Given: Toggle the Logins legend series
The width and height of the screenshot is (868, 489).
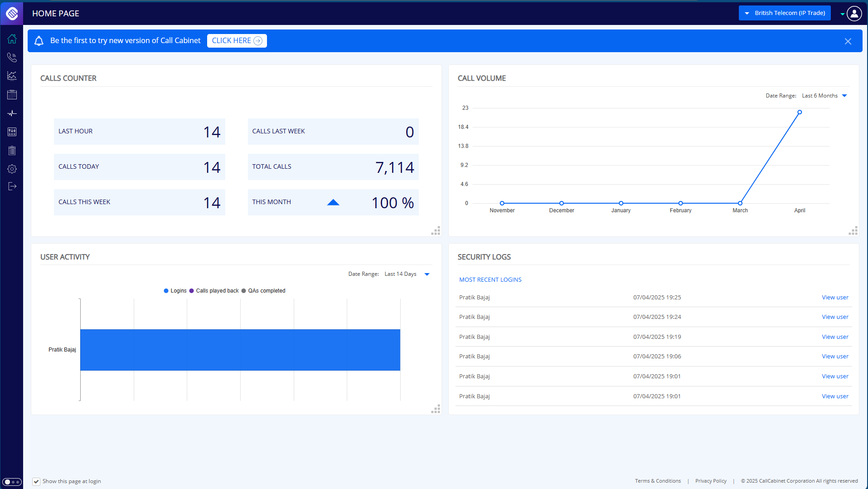Looking at the screenshot, I should (175, 291).
